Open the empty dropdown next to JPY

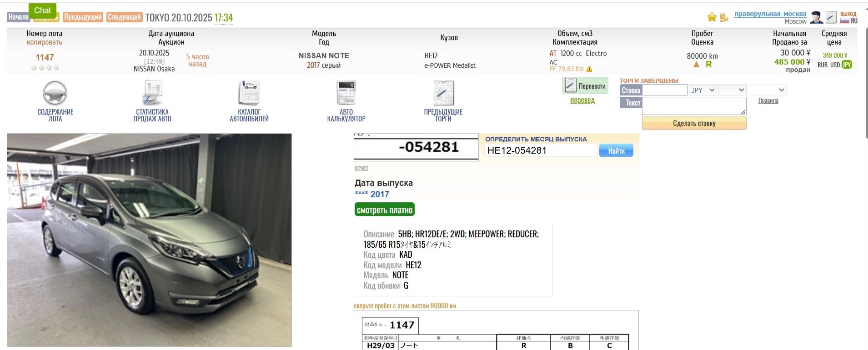coord(732,90)
